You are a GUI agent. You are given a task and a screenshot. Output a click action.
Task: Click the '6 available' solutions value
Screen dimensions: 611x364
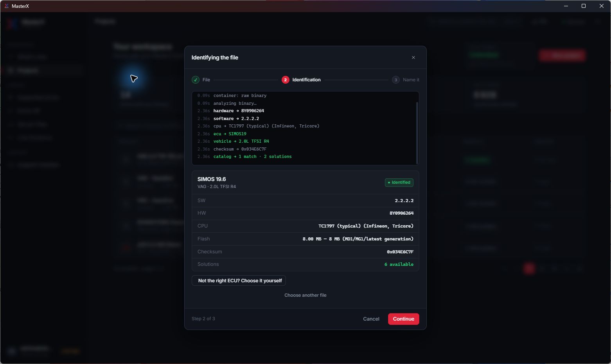[x=399, y=264]
